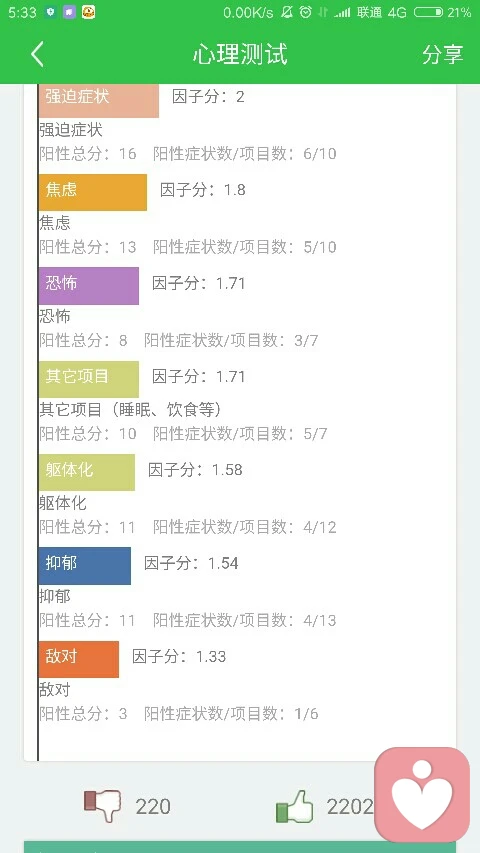The image size is (480, 853).
Task: Tap the battery icon in status bar
Action: pos(428,12)
